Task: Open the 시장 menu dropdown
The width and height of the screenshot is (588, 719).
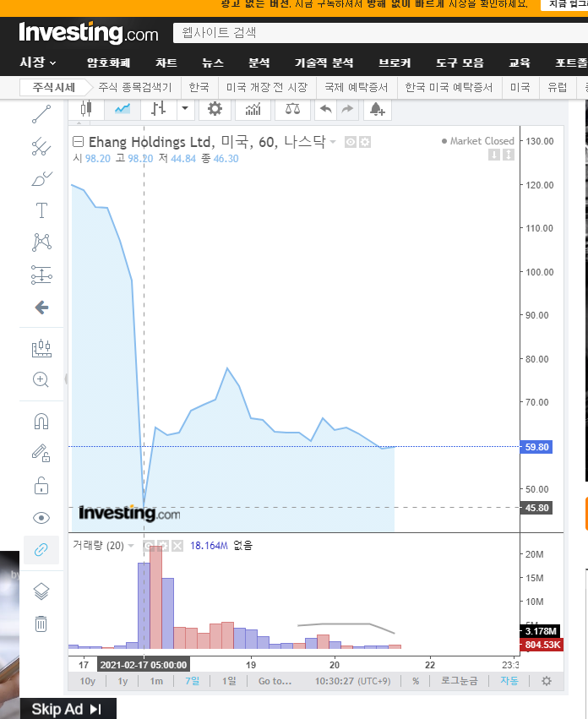Action: tap(38, 63)
